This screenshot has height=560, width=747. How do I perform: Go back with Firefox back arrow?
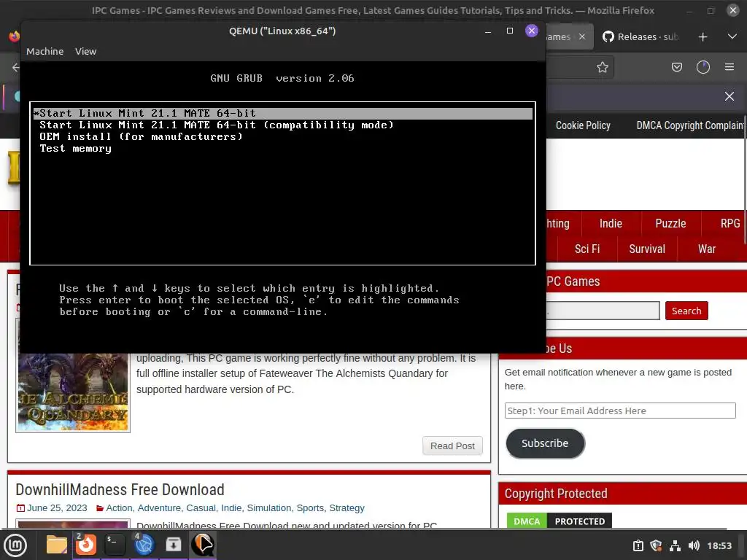[x=15, y=67]
